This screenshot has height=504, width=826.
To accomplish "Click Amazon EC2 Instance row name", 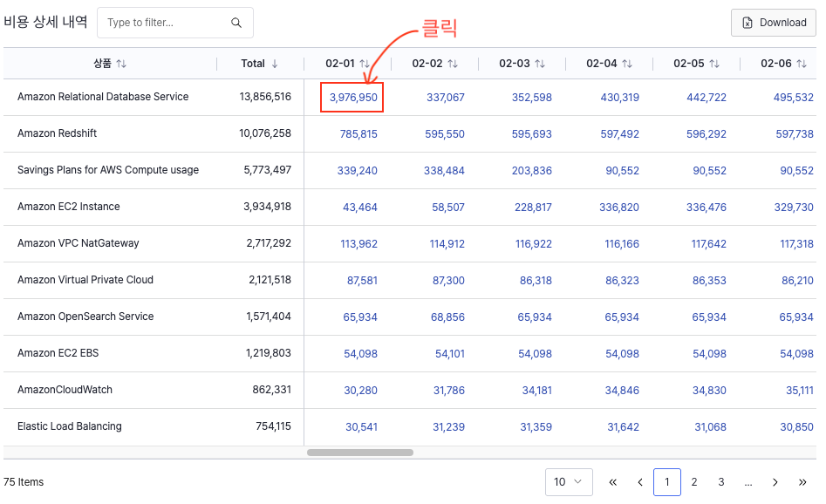I will 69,207.
